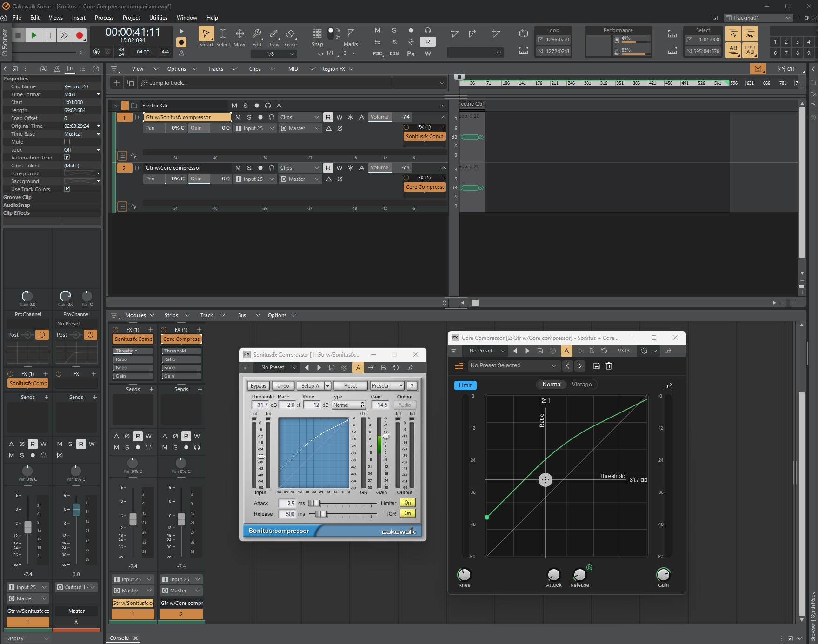Go to next preset in Core Compressor
Viewport: 818px width, 644px height.
point(580,366)
